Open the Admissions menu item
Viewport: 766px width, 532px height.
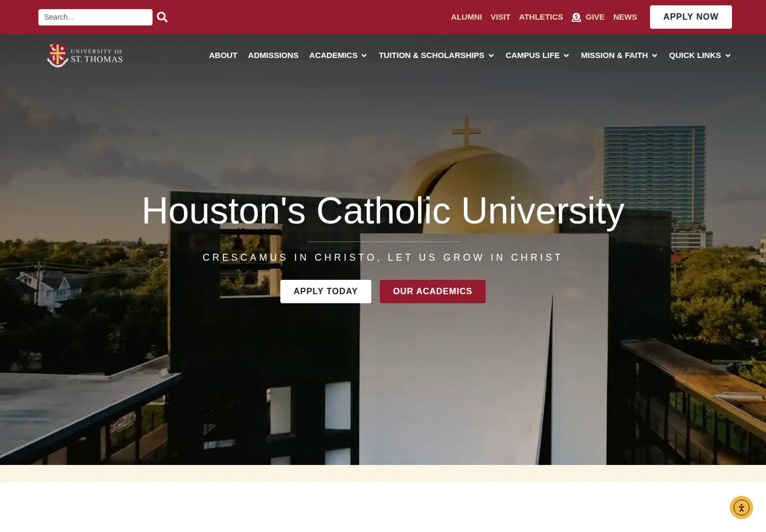click(273, 55)
